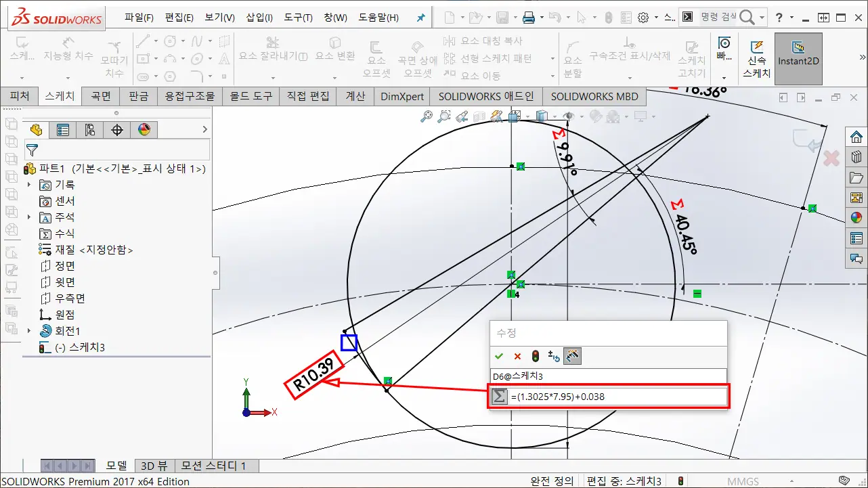Viewport: 868px width, 488px height.
Task: Open the Appearances task pane tab
Action: point(856,217)
